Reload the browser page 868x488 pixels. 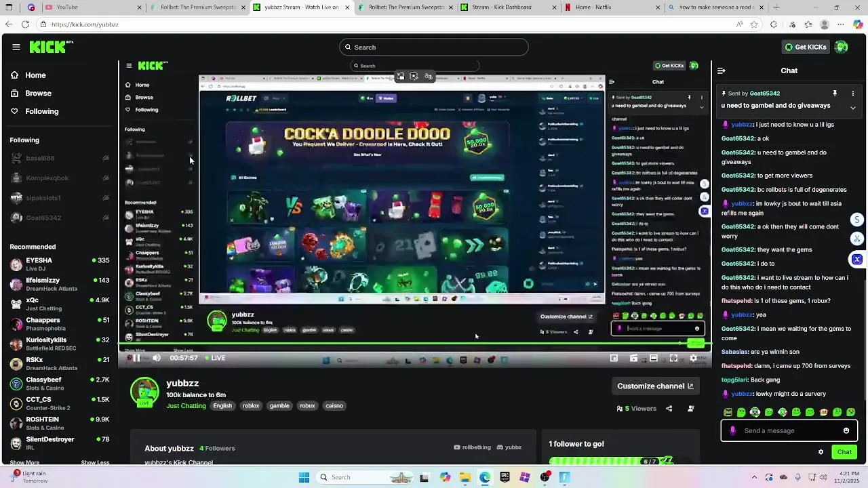click(x=25, y=24)
